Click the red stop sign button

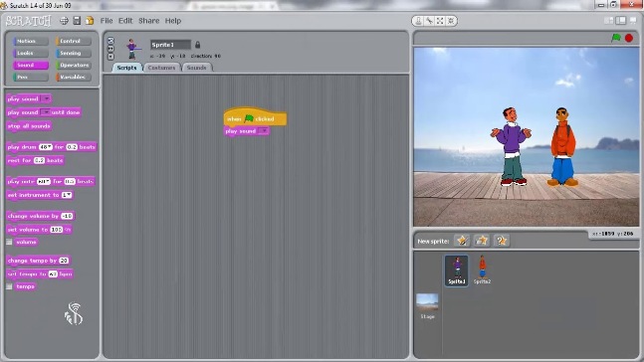(629, 38)
